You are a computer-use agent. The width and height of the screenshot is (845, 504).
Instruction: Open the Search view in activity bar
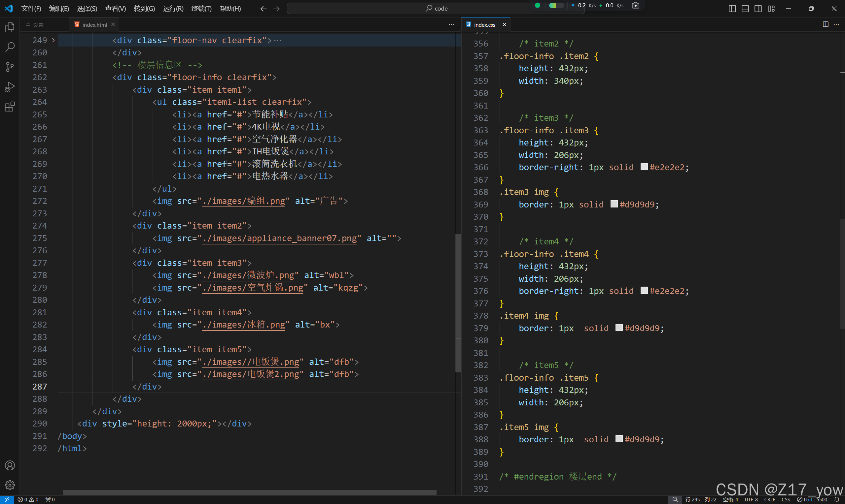click(x=10, y=47)
